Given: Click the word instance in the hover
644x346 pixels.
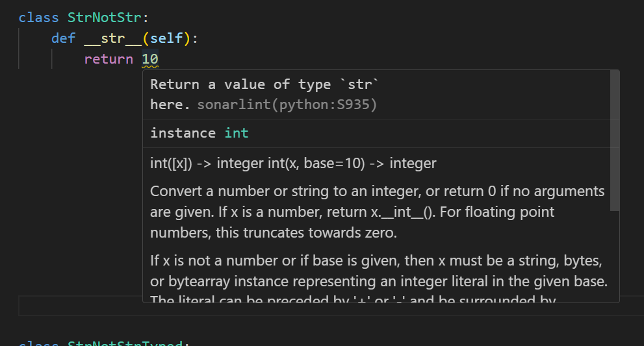Looking at the screenshot, I should tap(183, 133).
